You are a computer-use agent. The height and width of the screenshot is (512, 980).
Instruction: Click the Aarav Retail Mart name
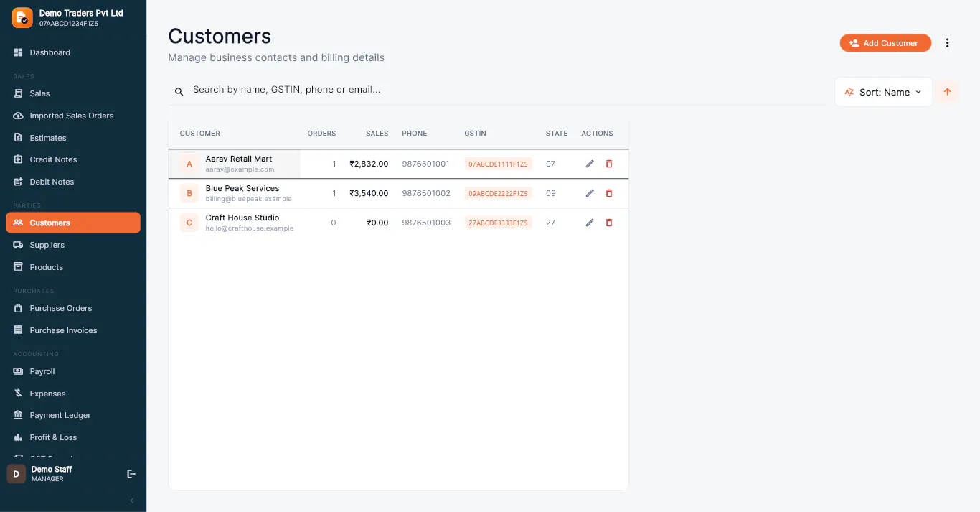click(x=239, y=159)
